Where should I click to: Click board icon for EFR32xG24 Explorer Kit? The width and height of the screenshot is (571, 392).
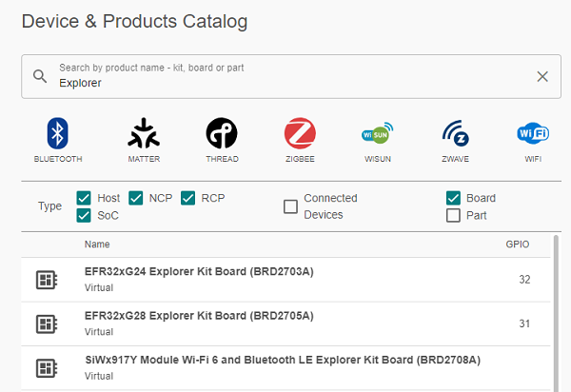[x=47, y=280]
